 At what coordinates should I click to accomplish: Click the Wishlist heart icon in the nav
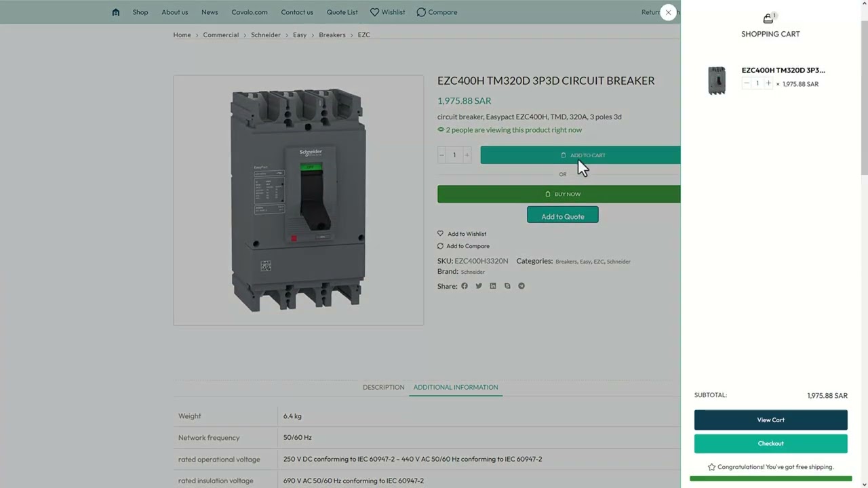374,12
